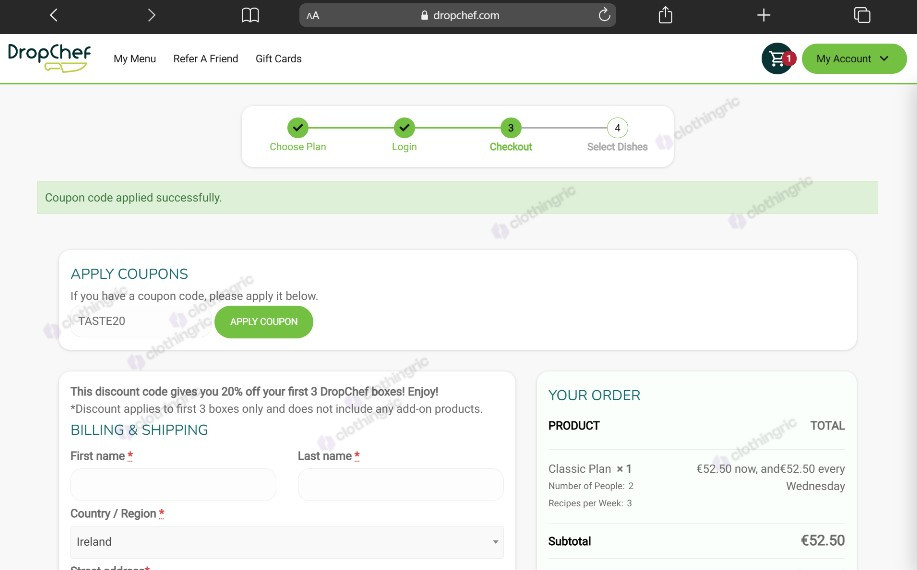Go to the Login step
Screen dimensions: 917x570
tap(404, 135)
